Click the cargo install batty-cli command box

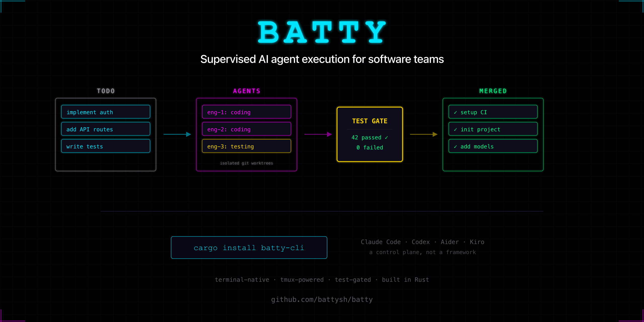249,248
